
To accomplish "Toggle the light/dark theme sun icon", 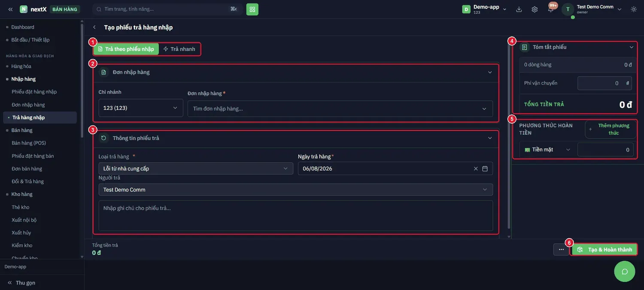I will click(634, 9).
